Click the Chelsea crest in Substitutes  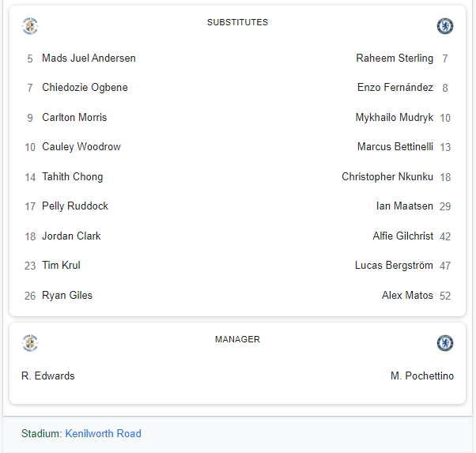[x=445, y=26]
